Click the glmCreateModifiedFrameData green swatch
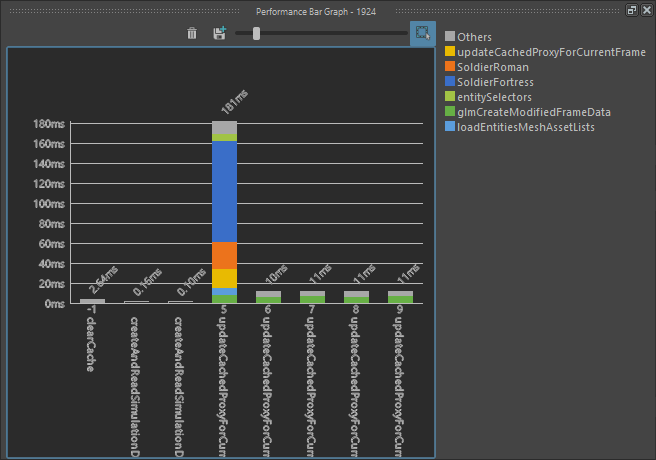This screenshot has height=460, width=656. pyautogui.click(x=450, y=112)
